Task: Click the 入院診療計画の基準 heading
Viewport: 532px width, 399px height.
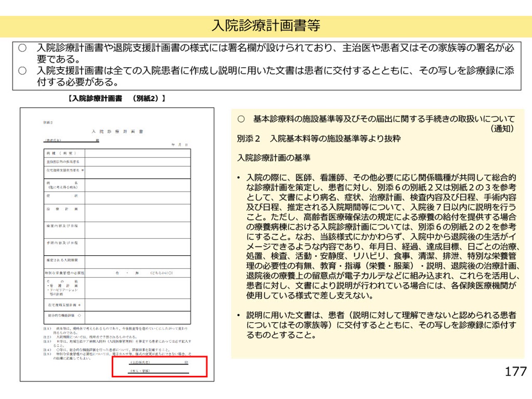Action: tap(274, 158)
